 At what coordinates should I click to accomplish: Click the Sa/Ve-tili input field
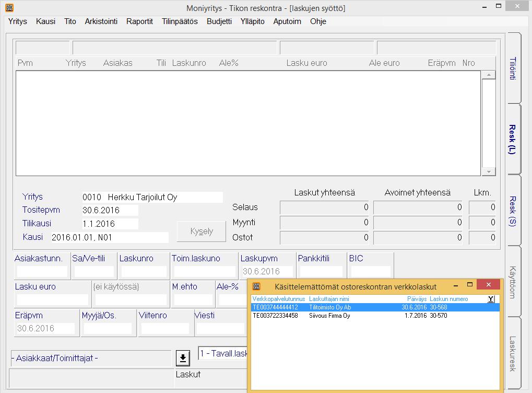(x=94, y=271)
